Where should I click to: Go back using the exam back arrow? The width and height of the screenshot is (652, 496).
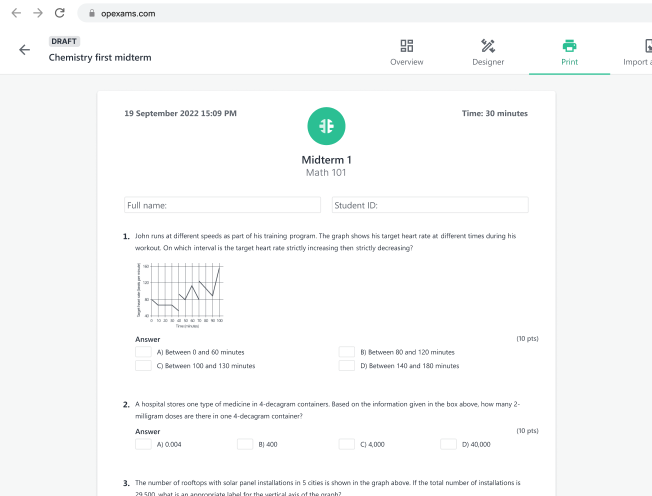coord(24,50)
